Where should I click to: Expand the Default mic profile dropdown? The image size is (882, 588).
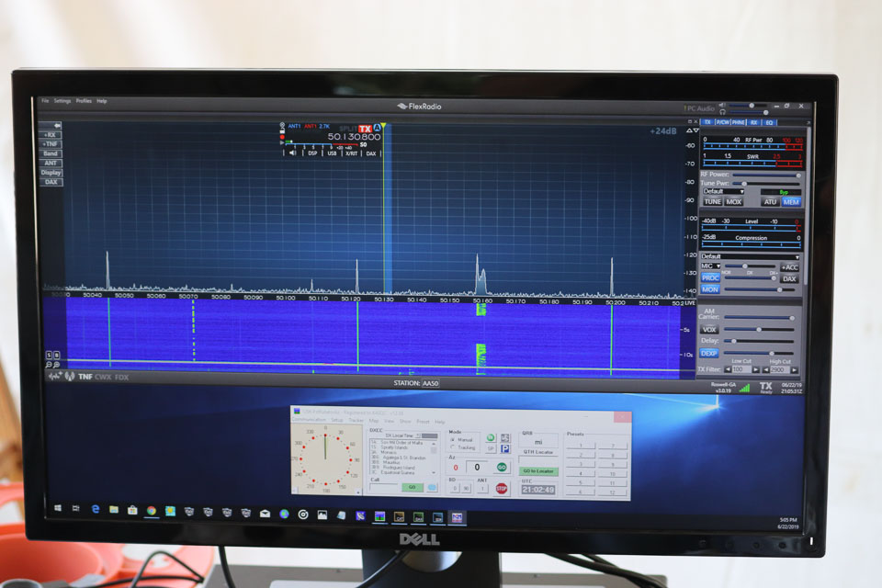coord(750,256)
